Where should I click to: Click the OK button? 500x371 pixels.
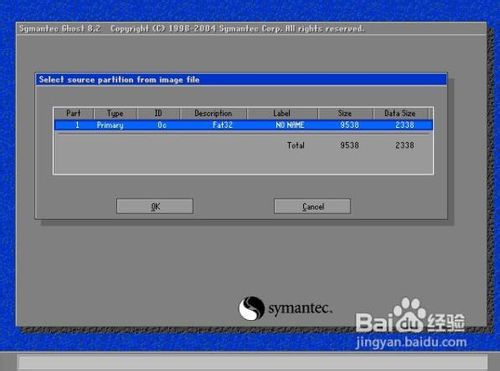click(155, 206)
